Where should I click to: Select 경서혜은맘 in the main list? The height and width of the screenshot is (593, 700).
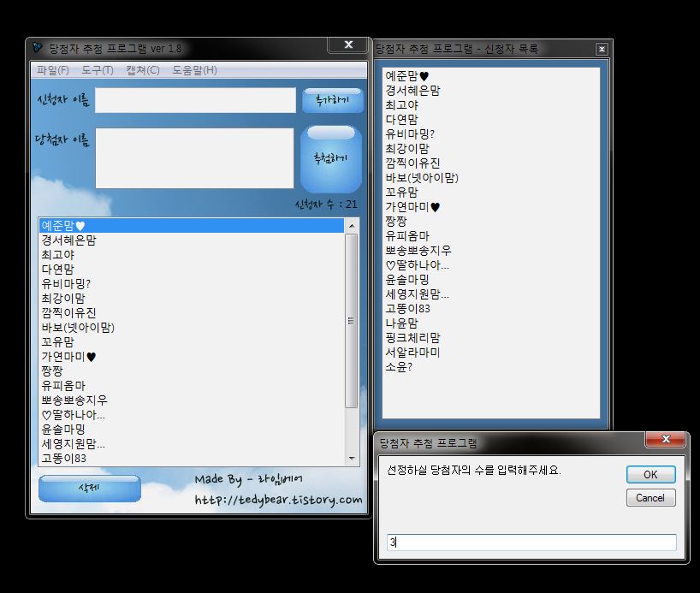pos(191,240)
